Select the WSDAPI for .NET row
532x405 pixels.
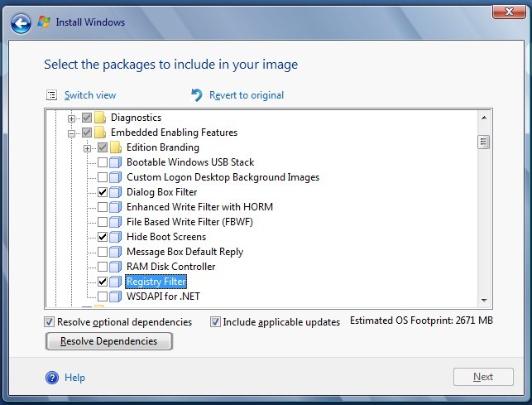click(x=163, y=297)
